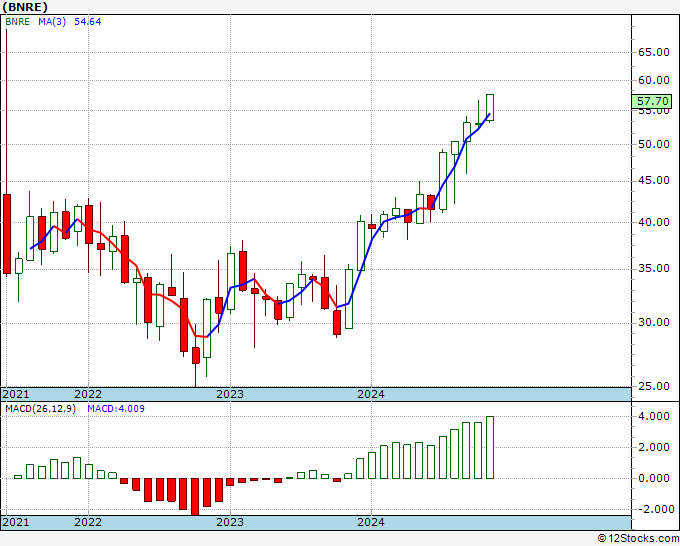Image resolution: width=680 pixels, height=546 pixels.
Task: Click 2023 on the MACD timeline
Action: pos(230,522)
